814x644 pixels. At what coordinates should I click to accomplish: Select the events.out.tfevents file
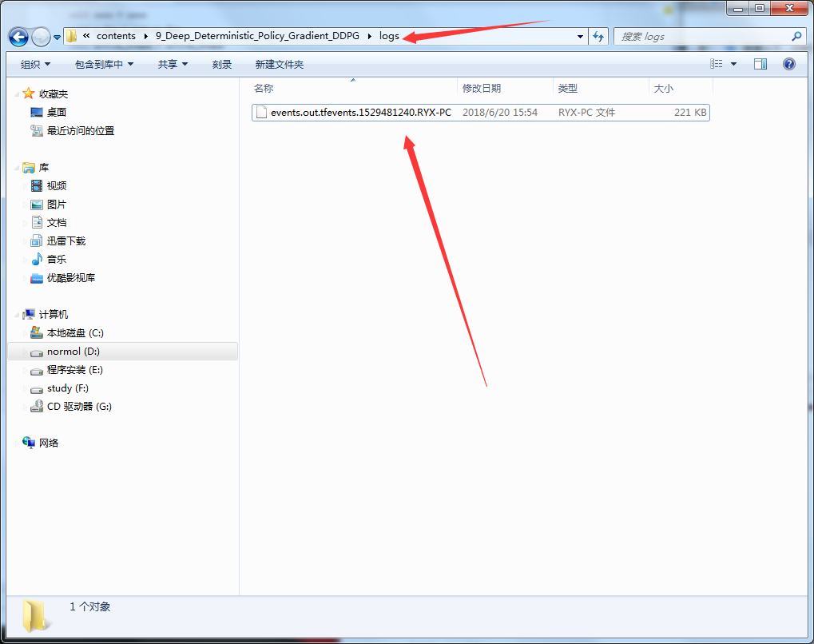pyautogui.click(x=360, y=113)
